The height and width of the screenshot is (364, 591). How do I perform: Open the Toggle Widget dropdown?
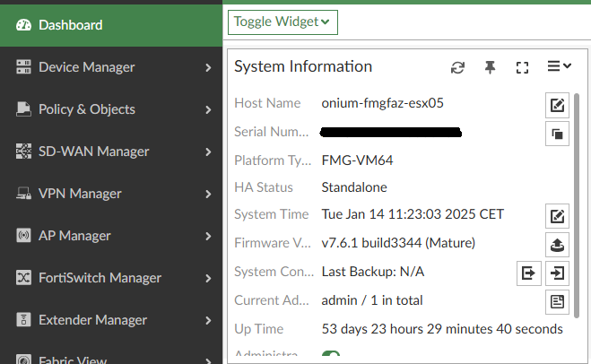click(x=282, y=22)
